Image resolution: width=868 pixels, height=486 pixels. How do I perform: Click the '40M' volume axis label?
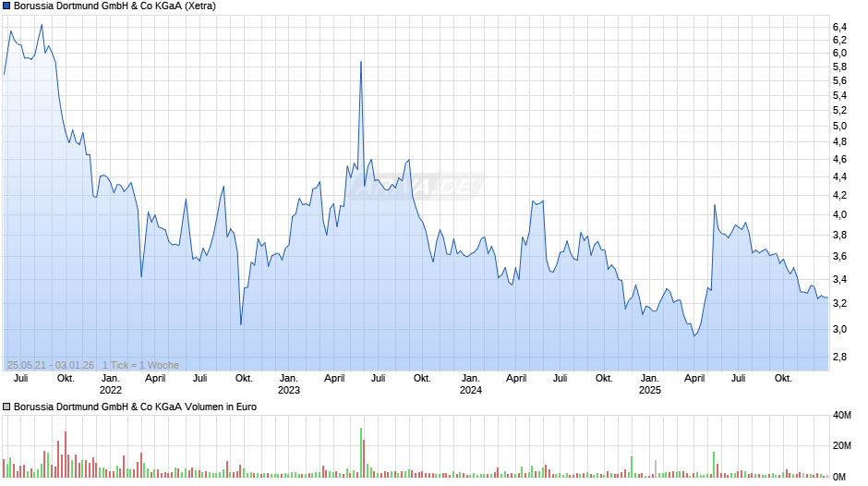(x=842, y=415)
